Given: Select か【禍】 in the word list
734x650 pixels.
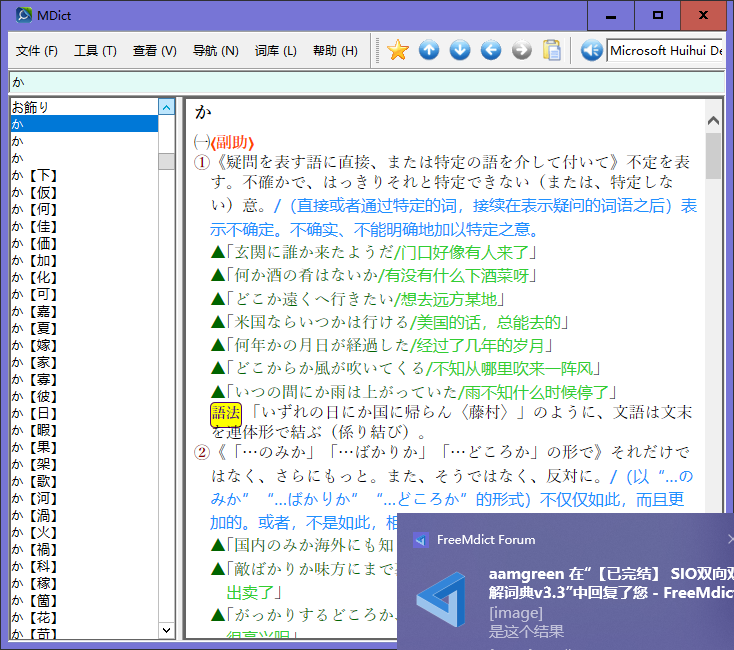Looking at the screenshot, I should click(84, 549).
